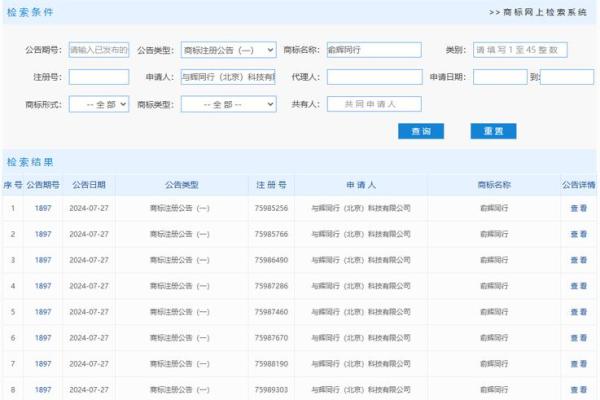Focus the 注册号 input field
The width and height of the screenshot is (600, 400).
pyautogui.click(x=99, y=77)
